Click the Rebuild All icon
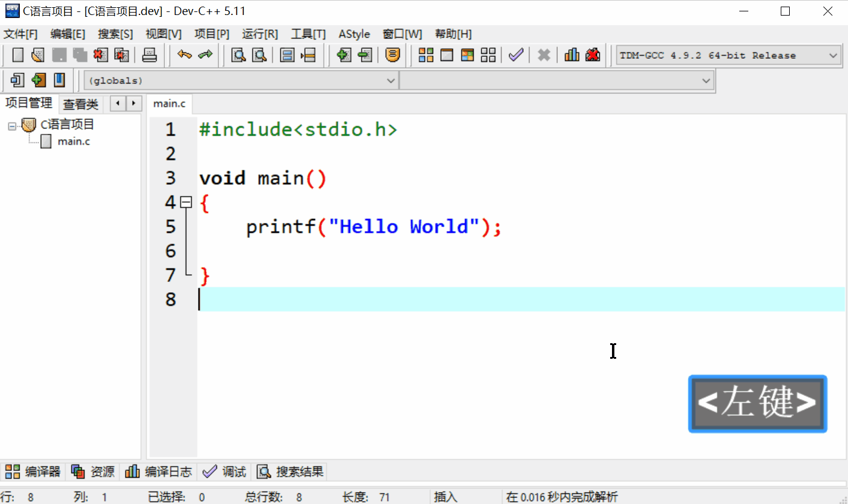This screenshot has width=848, height=504. [x=488, y=55]
